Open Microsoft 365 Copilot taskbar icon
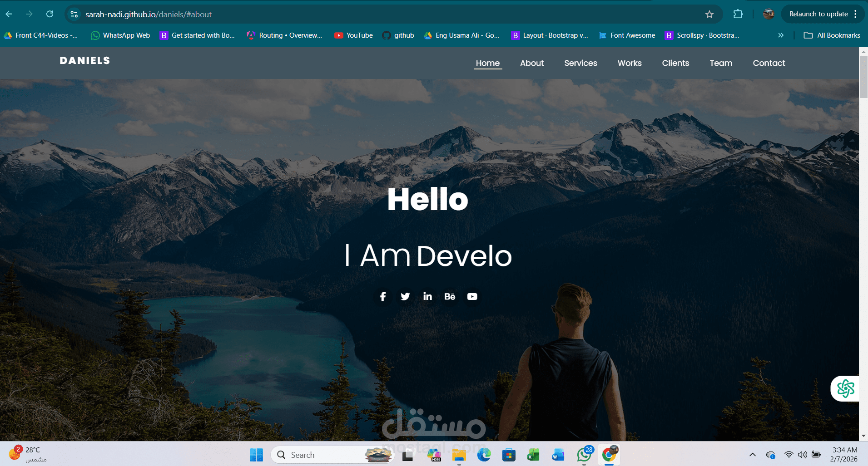The height and width of the screenshot is (466, 868). 434,455
